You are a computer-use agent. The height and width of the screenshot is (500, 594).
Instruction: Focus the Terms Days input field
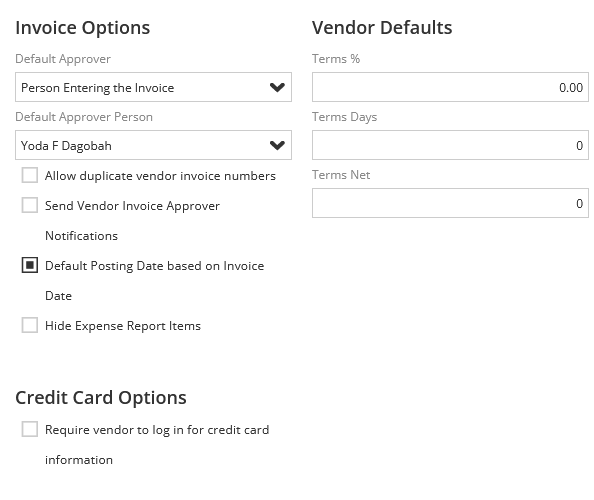[450, 145]
